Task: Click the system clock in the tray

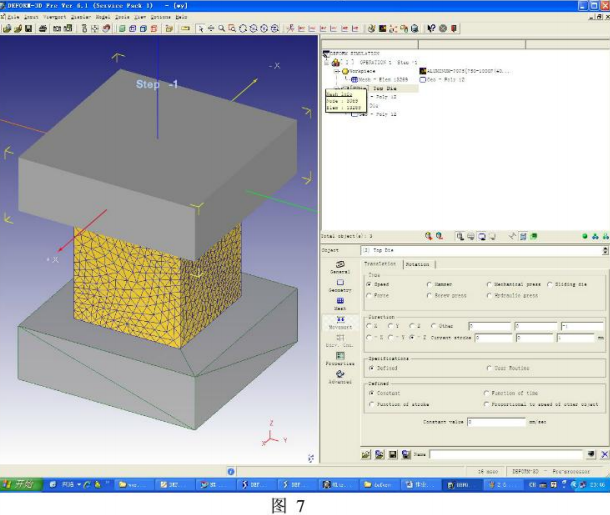Action: tap(598, 485)
